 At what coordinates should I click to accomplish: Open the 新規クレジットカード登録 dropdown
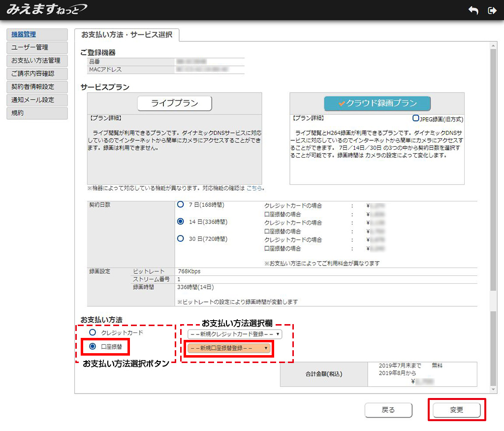click(234, 334)
